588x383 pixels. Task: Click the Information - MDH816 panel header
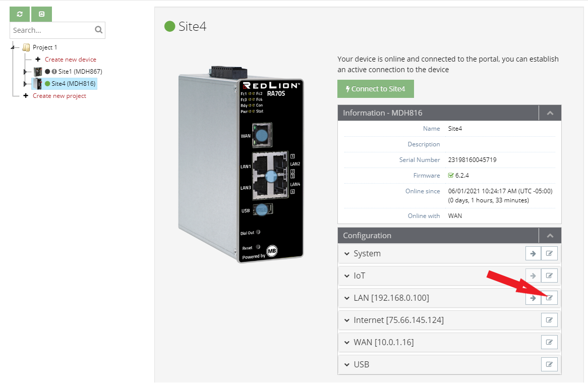pos(449,113)
